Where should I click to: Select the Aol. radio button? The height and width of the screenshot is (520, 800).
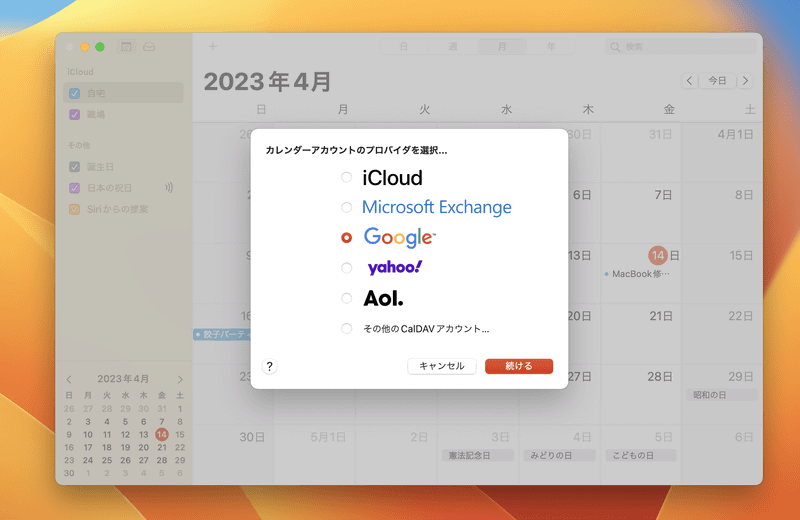coord(346,299)
